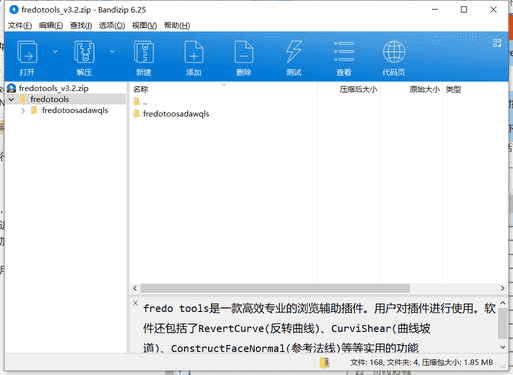Image resolution: width=513 pixels, height=375 pixels.
Task: Click the Bandizip title bar app icon
Action: click(14, 10)
